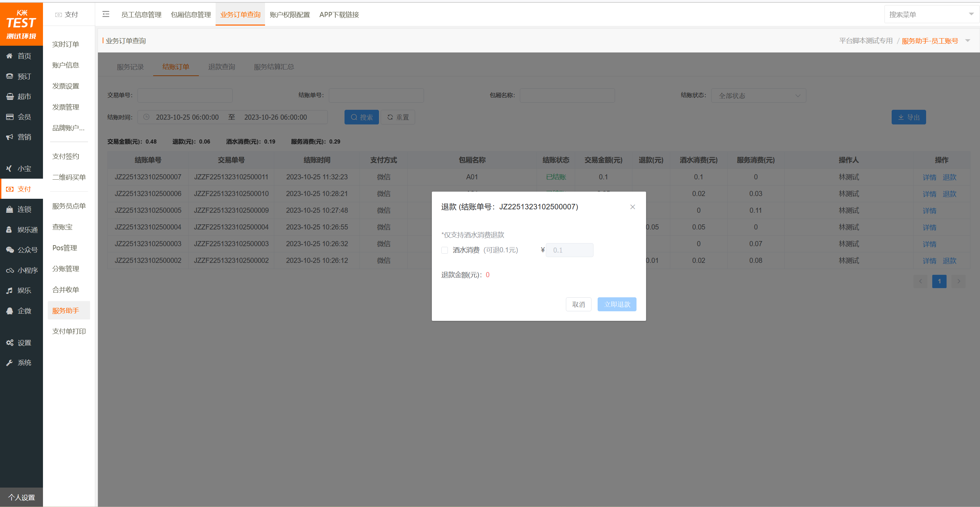Viewport: 980px width, 507px height.
Task: Click the KK TEST 测试环境 logo
Action: tap(21, 24)
